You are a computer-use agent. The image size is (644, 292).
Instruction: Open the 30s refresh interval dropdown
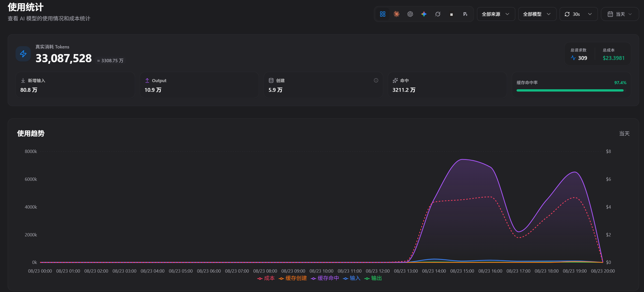[578, 14]
